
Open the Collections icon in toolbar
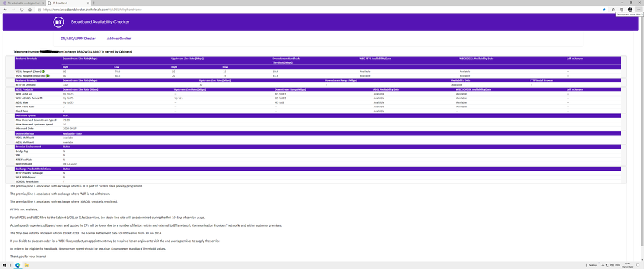[621, 10]
